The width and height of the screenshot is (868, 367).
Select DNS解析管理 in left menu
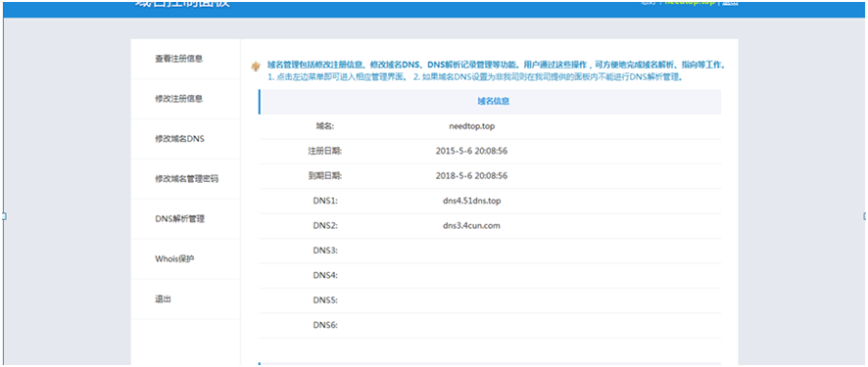[180, 219]
